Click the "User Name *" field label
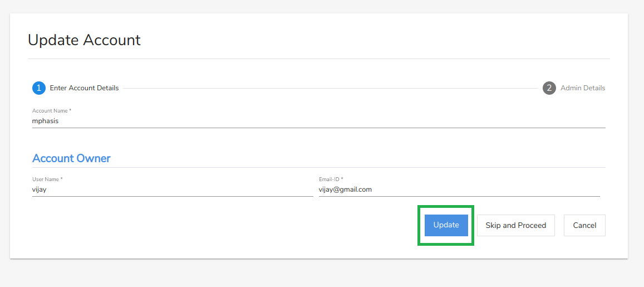Image resolution: width=644 pixels, height=287 pixels. click(47, 179)
